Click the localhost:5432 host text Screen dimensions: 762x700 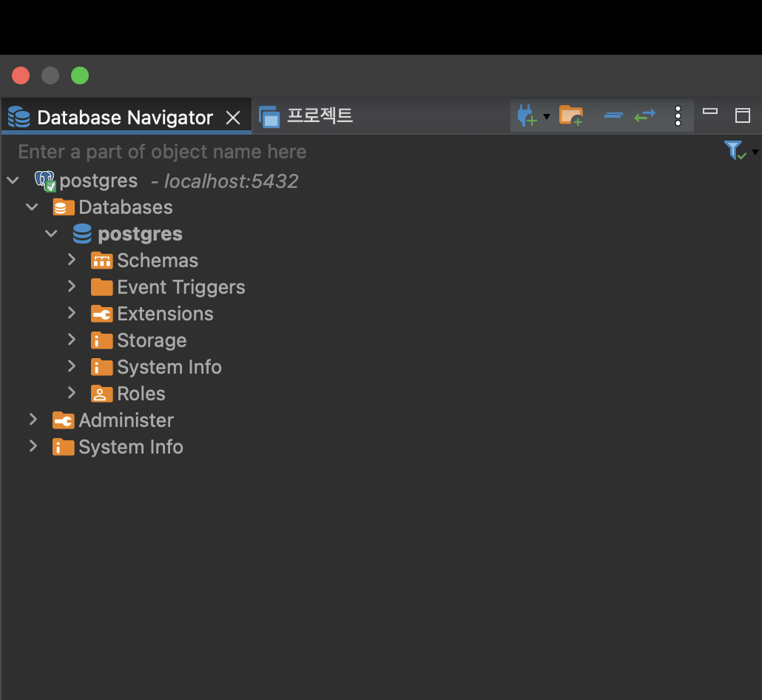click(x=232, y=181)
